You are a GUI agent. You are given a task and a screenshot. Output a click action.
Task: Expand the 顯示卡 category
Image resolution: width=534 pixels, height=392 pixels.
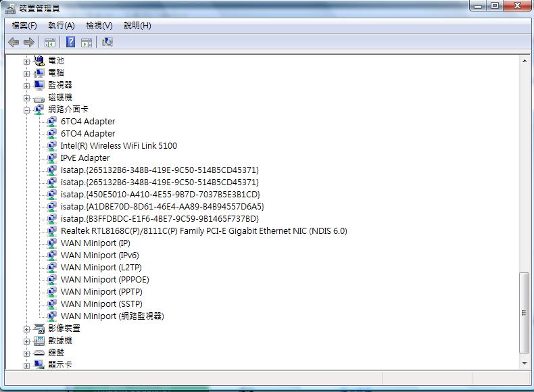tap(26, 366)
